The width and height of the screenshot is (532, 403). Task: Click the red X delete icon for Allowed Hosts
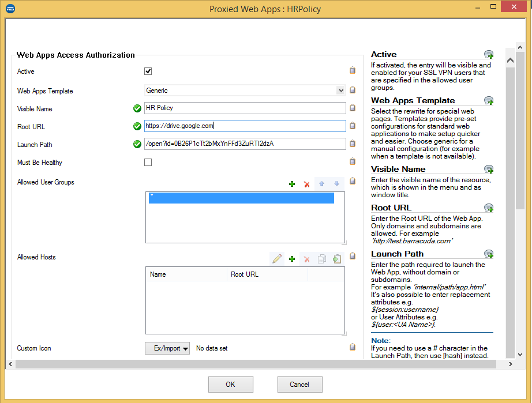(307, 259)
